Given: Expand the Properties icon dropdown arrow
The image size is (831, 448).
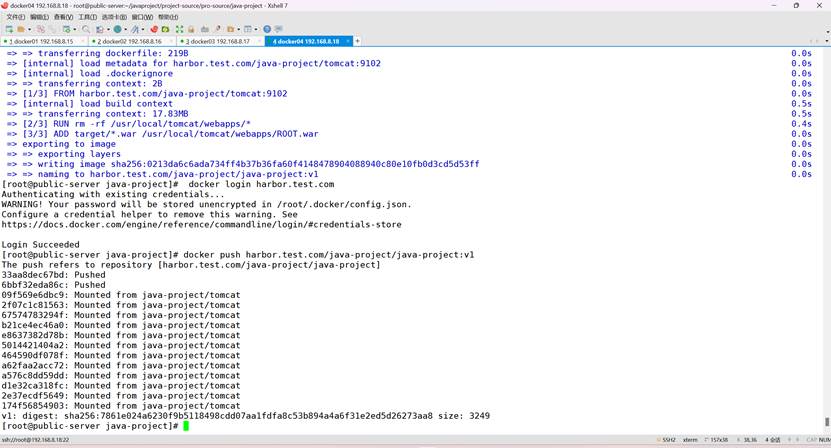Looking at the screenshot, I should (x=75, y=29).
